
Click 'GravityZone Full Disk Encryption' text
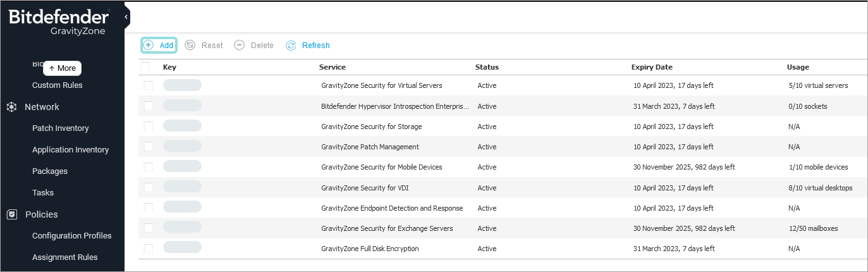(370, 249)
